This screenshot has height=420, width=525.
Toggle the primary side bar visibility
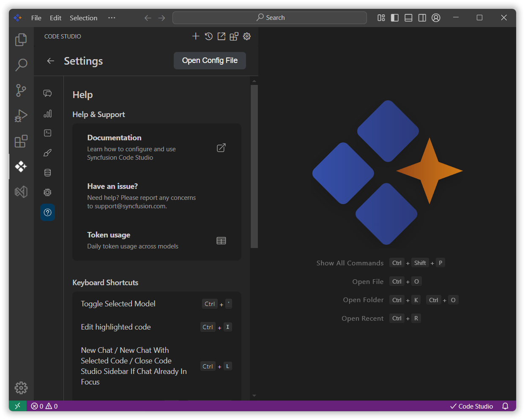point(395,18)
